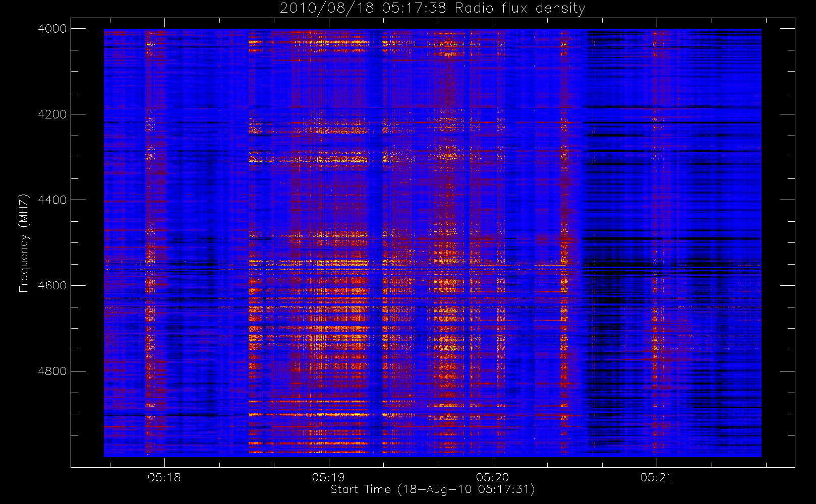816x504 pixels.
Task: Click the 4400 frequency axis label
Action: click(52, 200)
